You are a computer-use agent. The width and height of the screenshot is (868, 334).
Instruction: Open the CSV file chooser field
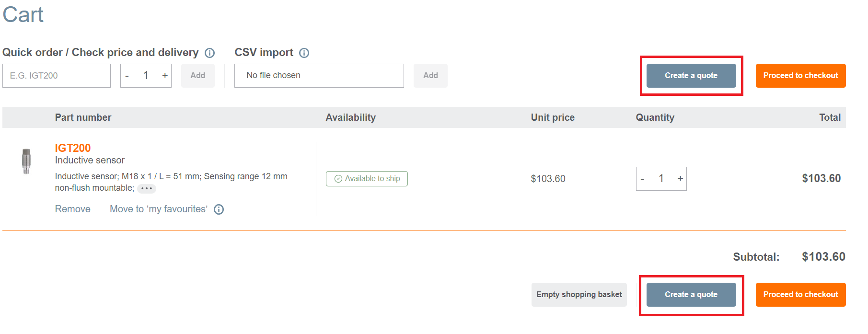click(x=319, y=76)
